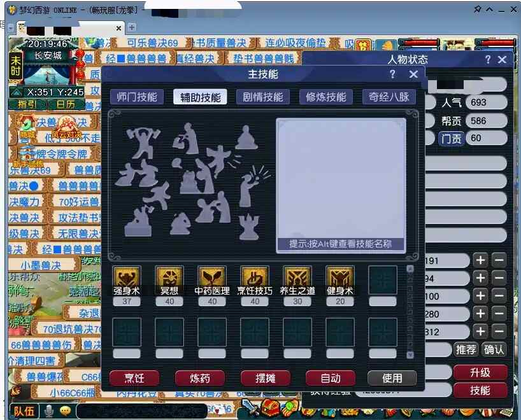
Task: Close the 主技能 skill window
Action: pos(413,74)
